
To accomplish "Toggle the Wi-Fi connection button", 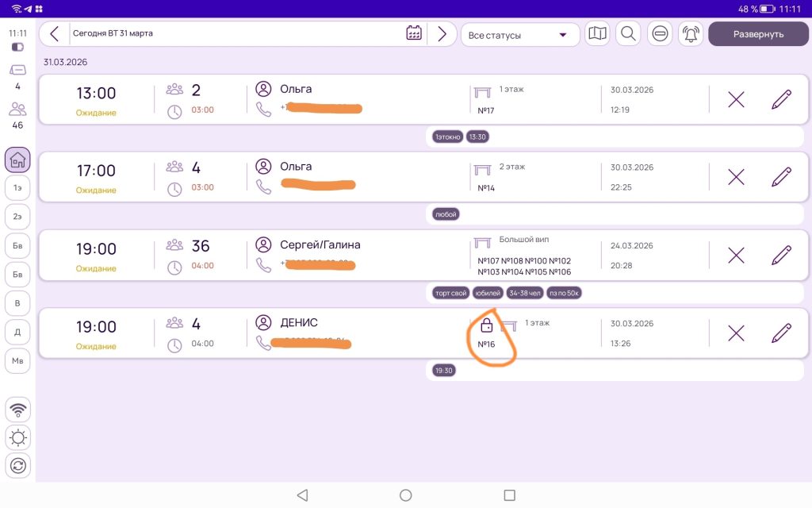I will (x=17, y=410).
